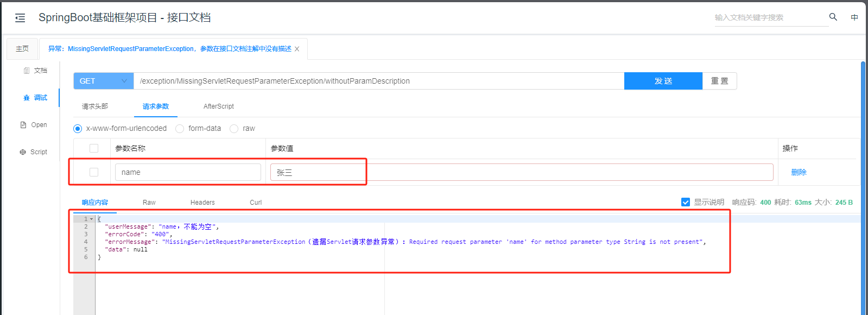Close the MissingServletRequestParameterException tab
The width and height of the screenshot is (868, 315).
pos(297,49)
